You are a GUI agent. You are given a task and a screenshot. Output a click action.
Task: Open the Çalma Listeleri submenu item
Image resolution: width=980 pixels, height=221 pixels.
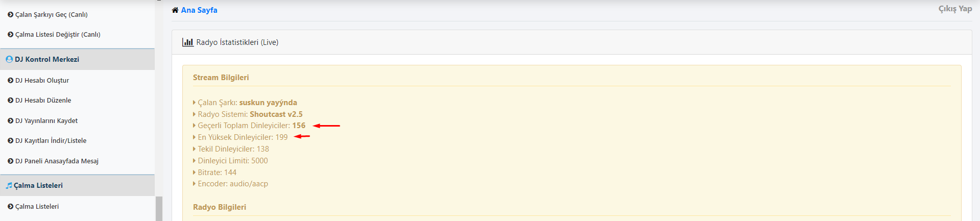coord(37,207)
